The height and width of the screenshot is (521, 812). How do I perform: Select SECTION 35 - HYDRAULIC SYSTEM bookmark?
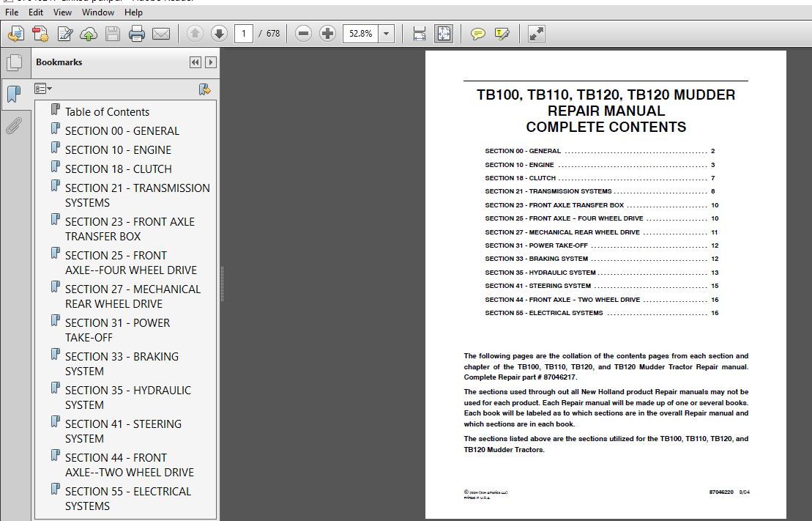click(128, 398)
